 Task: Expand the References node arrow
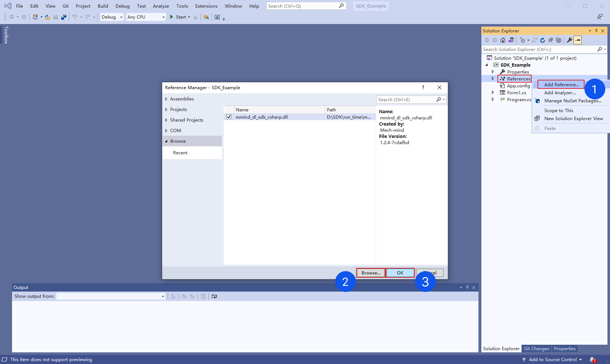493,79
